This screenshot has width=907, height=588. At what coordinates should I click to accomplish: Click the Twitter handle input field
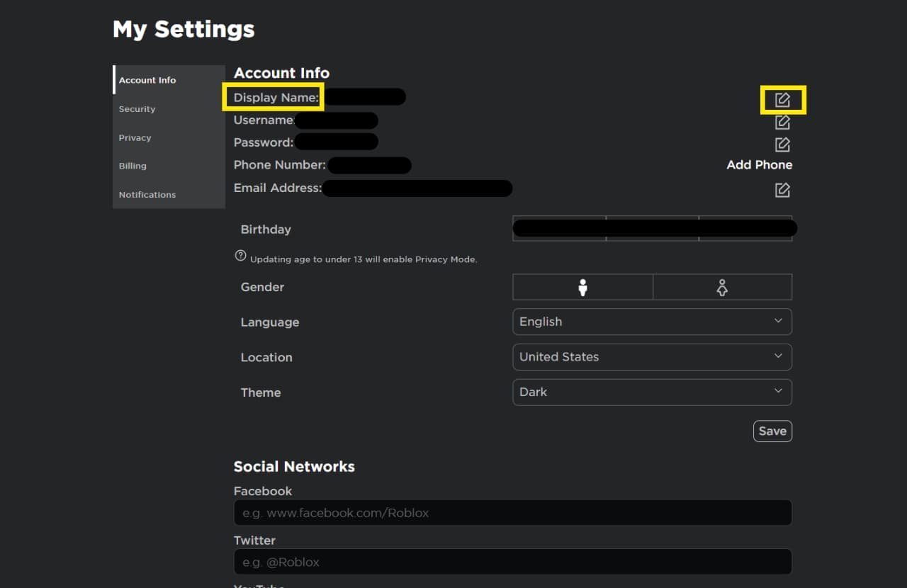pyautogui.click(x=512, y=562)
